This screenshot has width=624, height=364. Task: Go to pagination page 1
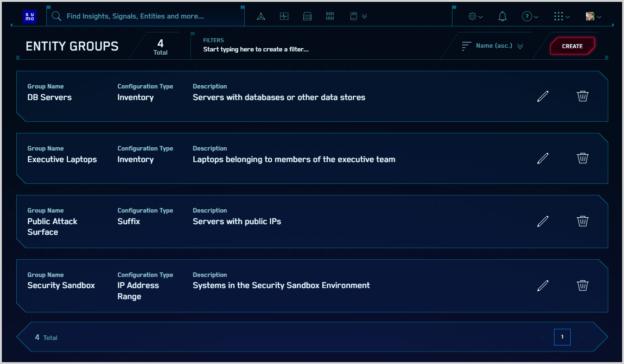562,337
